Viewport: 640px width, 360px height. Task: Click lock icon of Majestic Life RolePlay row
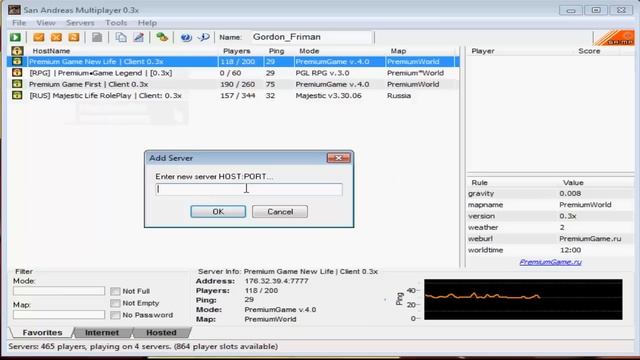(x=17, y=95)
